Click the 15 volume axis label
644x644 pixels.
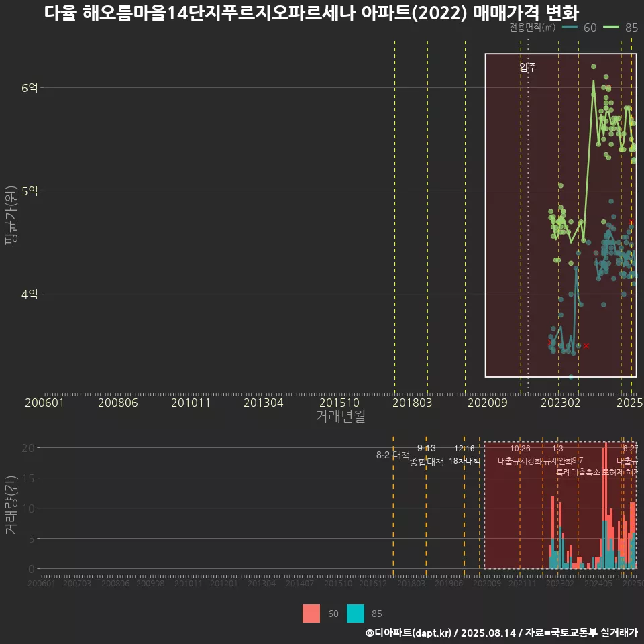coord(28,478)
